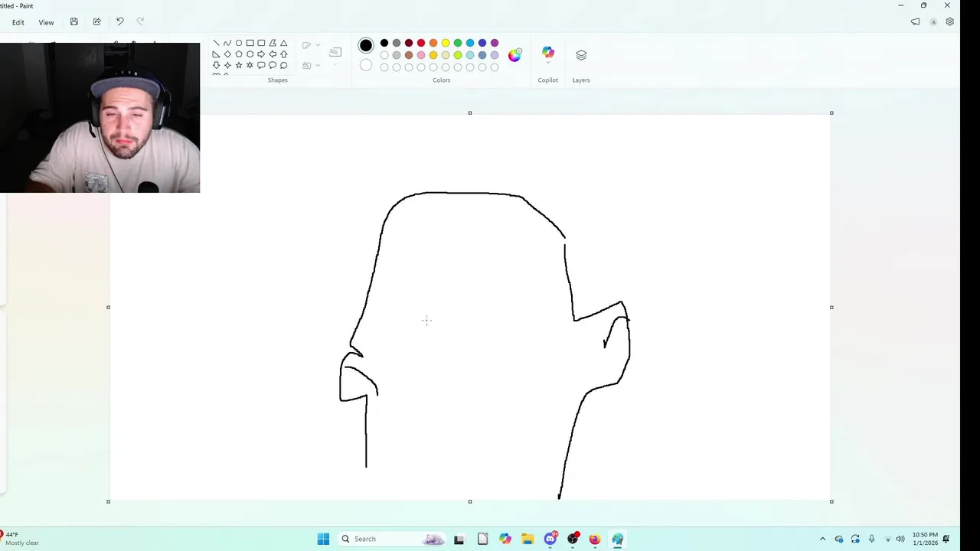Open Paint settings gear
Image resolution: width=980 pixels, height=551 pixels.
click(x=949, y=22)
